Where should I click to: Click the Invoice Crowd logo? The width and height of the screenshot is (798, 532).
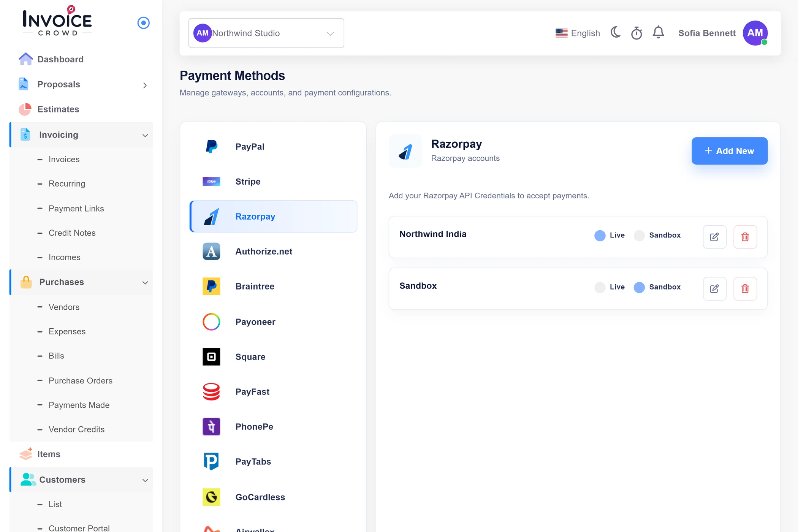57,21
